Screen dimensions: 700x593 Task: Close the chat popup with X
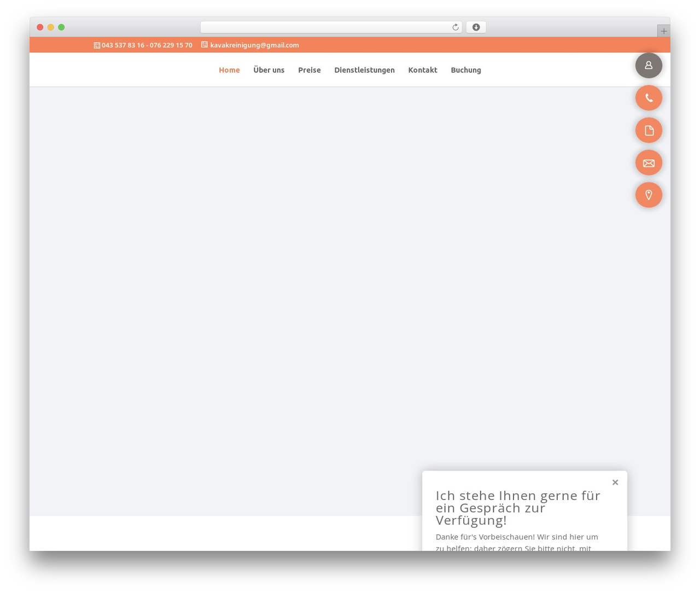tap(615, 482)
